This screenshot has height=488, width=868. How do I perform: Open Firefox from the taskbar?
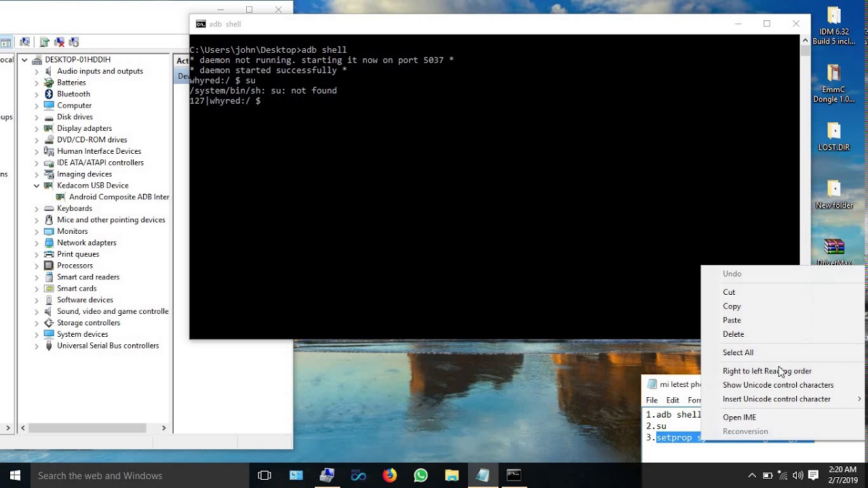click(x=389, y=476)
